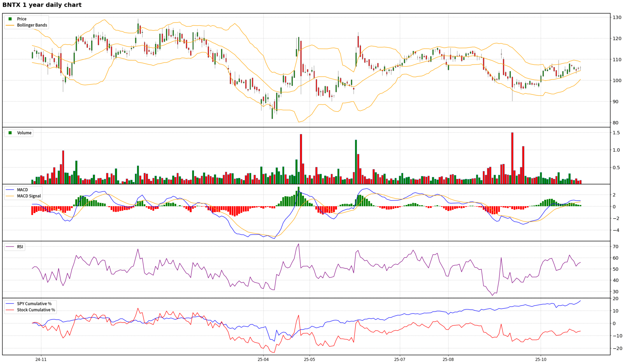This screenshot has height=364, width=625.
Task: Click the Bollinger Bands legend text
Action: click(32, 25)
